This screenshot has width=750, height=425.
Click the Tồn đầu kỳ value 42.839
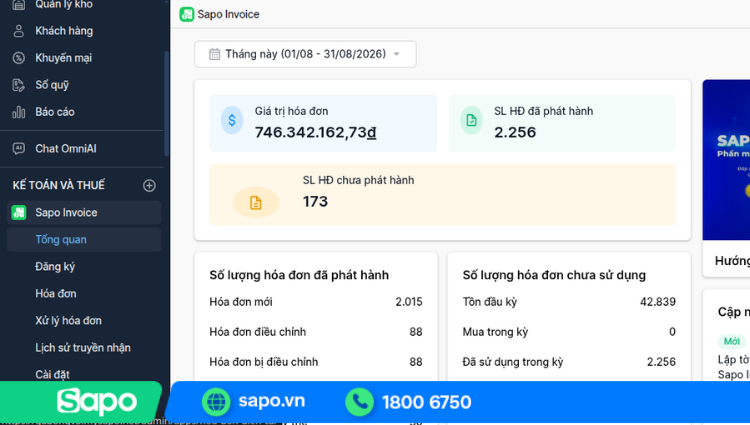[x=658, y=302]
